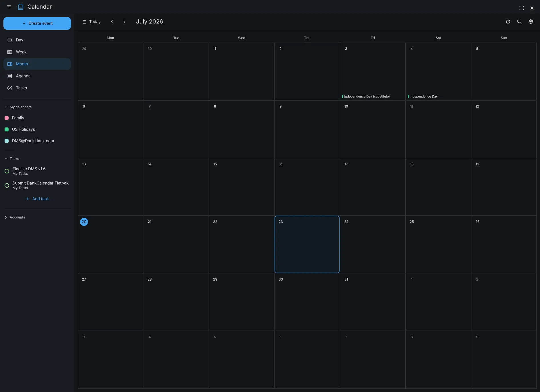Go to previous month with the left arrow
540x392 pixels.
tap(112, 22)
